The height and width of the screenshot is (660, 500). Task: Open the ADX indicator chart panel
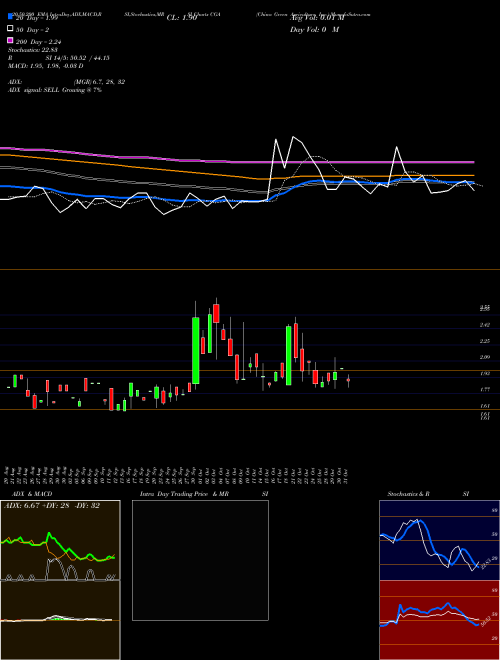[x=60, y=540]
